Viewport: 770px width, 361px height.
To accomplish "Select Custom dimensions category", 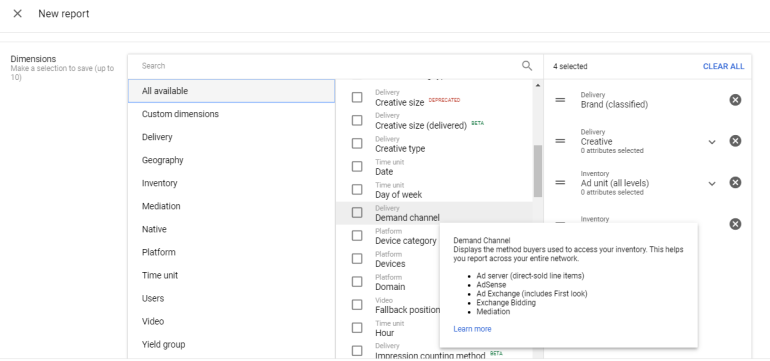I will click(231, 114).
